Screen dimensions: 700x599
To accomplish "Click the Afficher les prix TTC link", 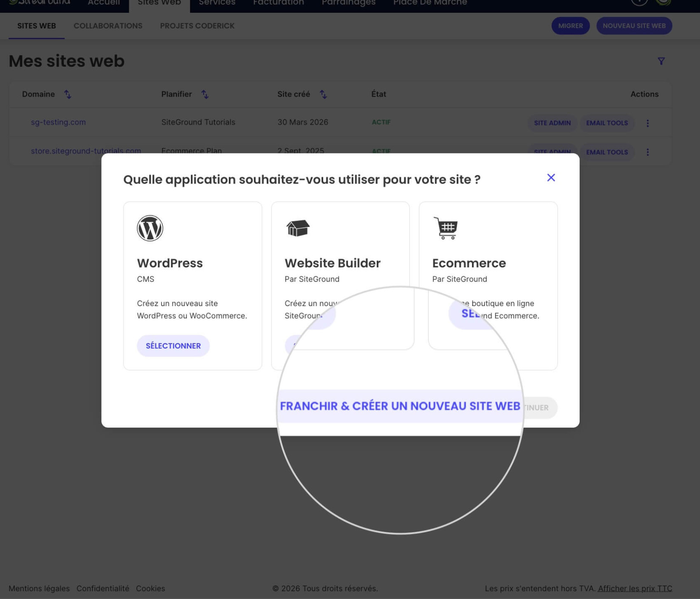I will tap(635, 588).
